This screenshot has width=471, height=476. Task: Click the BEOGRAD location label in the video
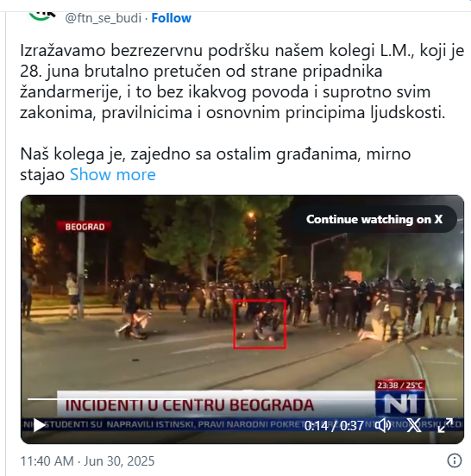coord(85,227)
